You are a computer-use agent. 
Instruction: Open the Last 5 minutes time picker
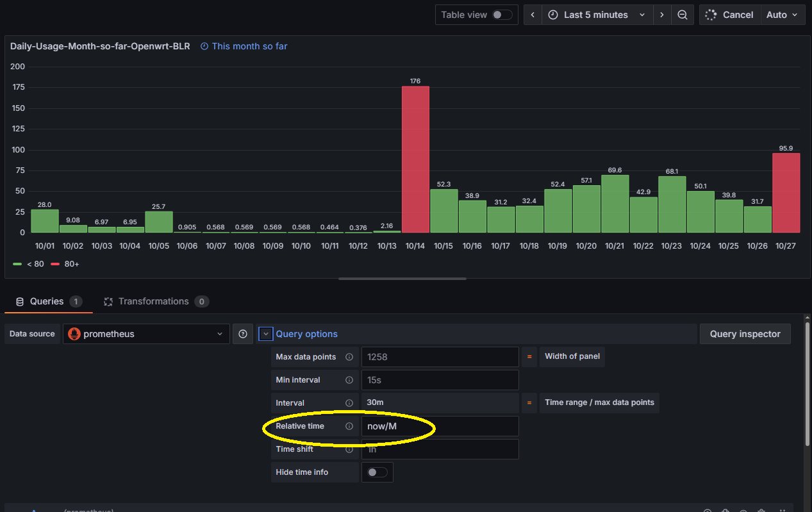point(597,15)
